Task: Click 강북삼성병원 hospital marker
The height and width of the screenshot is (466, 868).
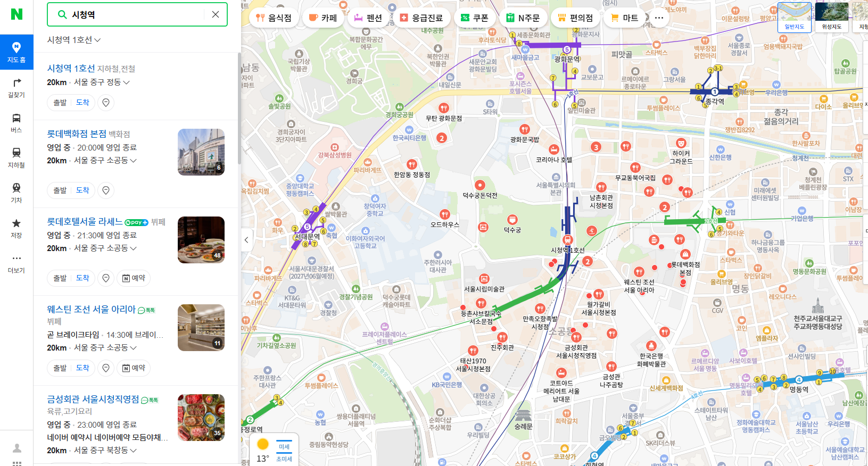Action: (x=335, y=147)
